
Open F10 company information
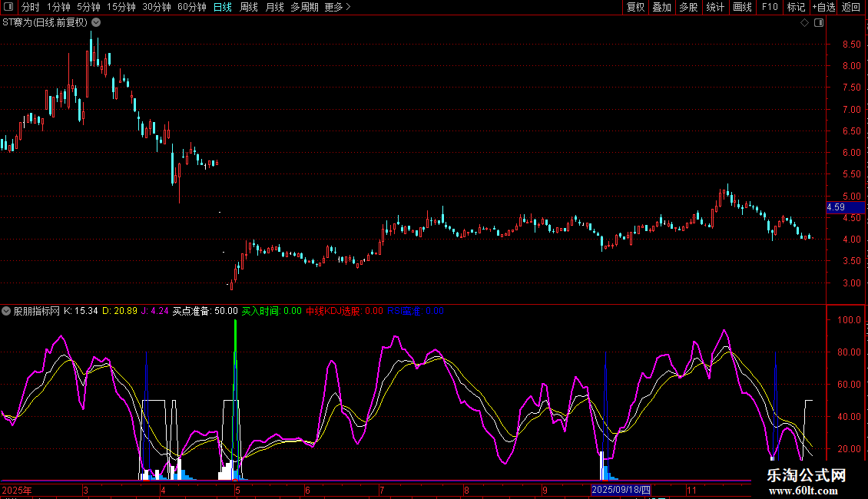click(770, 8)
